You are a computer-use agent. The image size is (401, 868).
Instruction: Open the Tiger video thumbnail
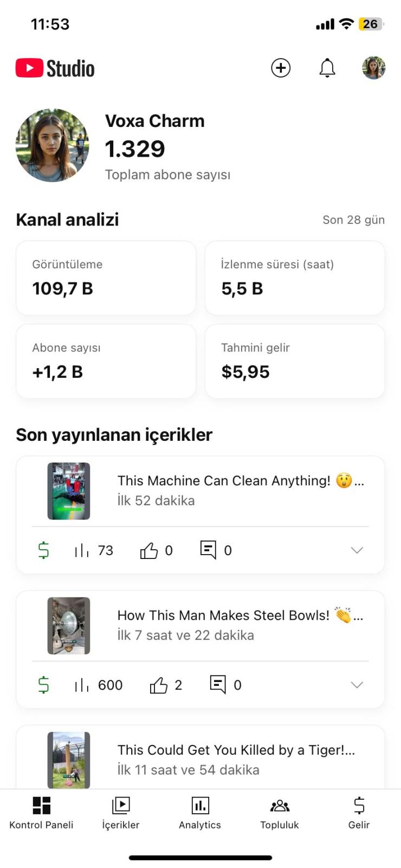click(69, 760)
